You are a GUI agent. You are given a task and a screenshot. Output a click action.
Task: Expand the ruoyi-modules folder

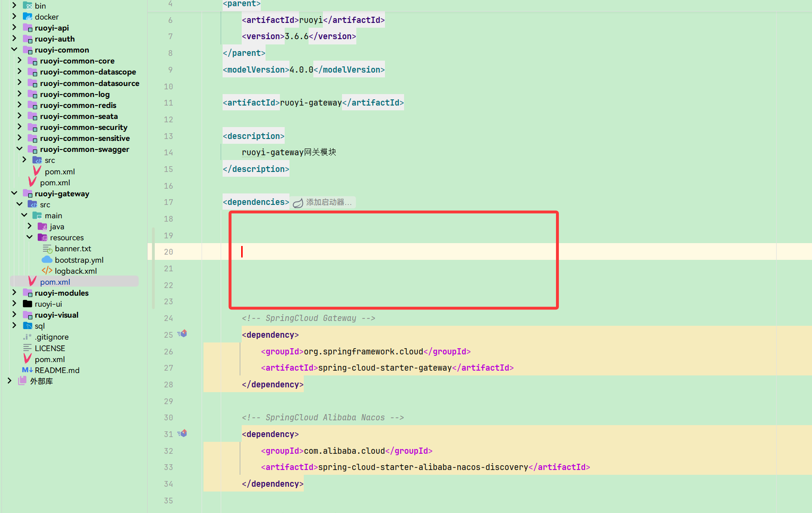tap(14, 292)
